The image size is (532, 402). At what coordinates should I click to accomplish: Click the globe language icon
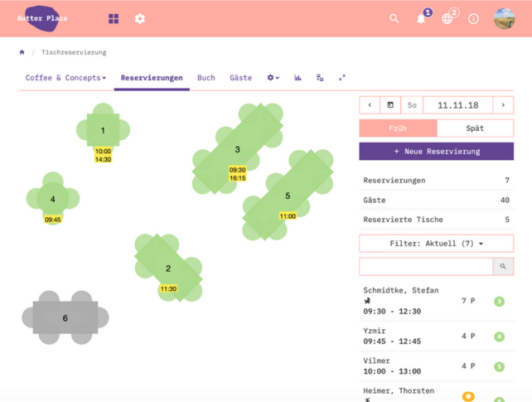447,18
